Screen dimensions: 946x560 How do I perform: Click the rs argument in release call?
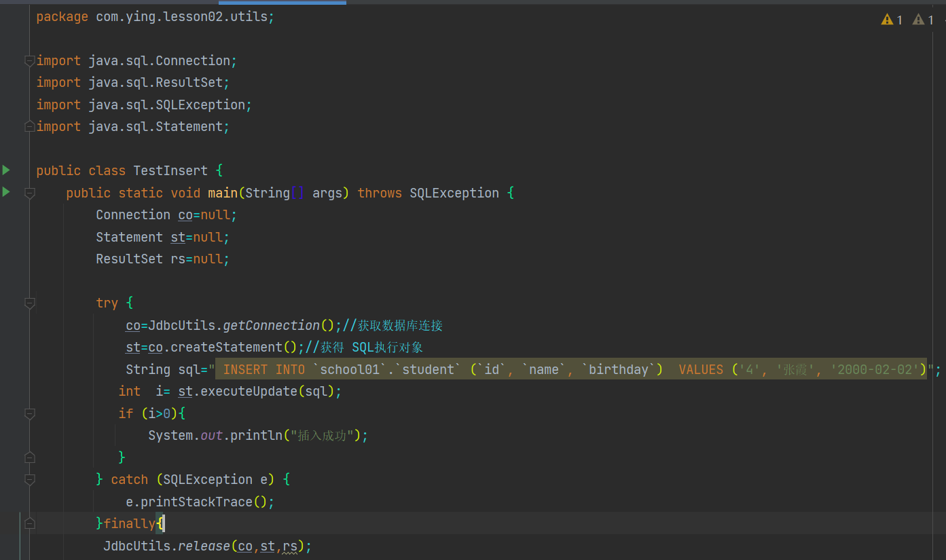[x=290, y=546]
